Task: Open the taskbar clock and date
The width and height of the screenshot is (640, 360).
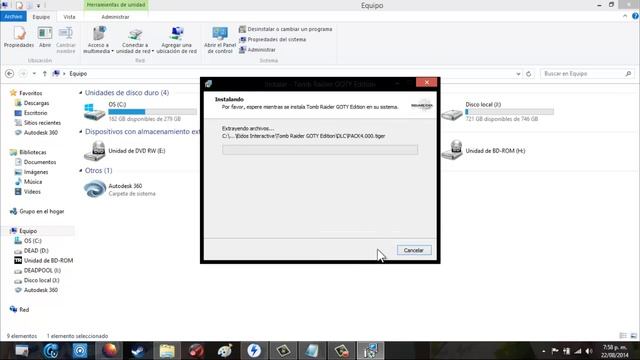Action: pyautogui.click(x=615, y=351)
